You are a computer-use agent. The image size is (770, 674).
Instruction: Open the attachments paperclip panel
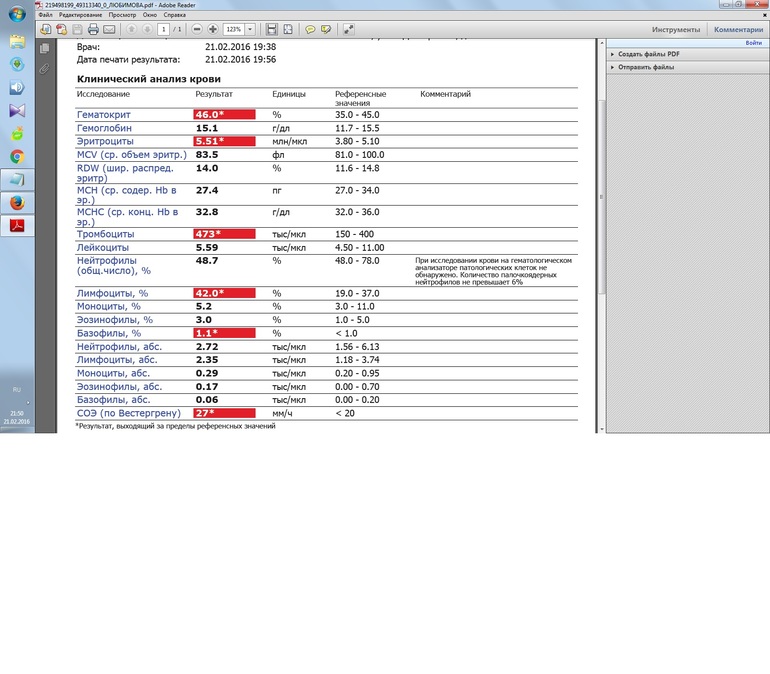44,69
